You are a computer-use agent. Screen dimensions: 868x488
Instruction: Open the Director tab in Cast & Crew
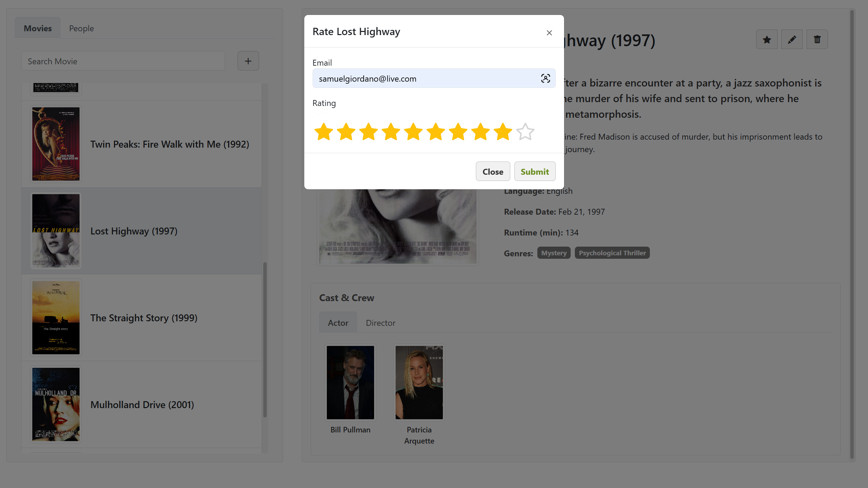[380, 323]
